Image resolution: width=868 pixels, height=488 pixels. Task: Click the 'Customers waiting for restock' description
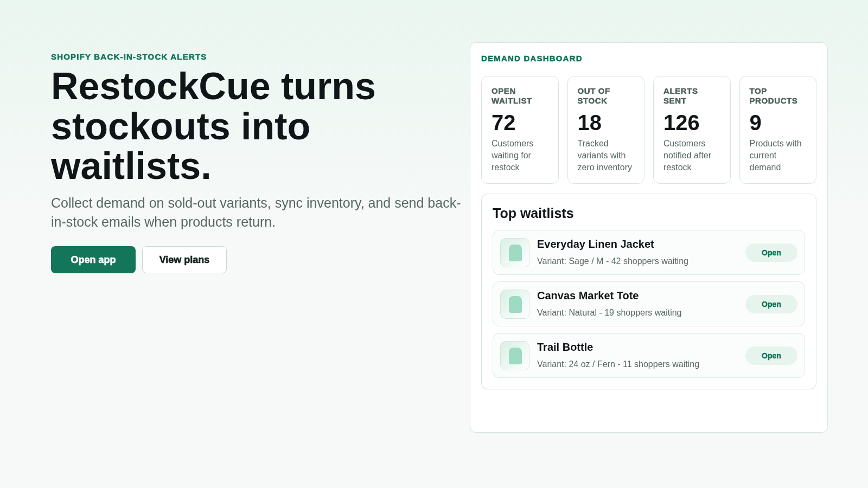pos(512,155)
